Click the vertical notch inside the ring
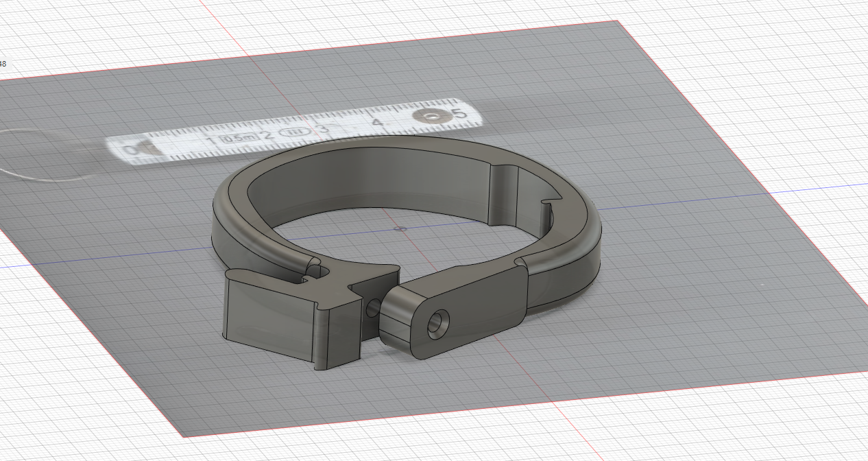This screenshot has height=461, width=868. [x=503, y=194]
